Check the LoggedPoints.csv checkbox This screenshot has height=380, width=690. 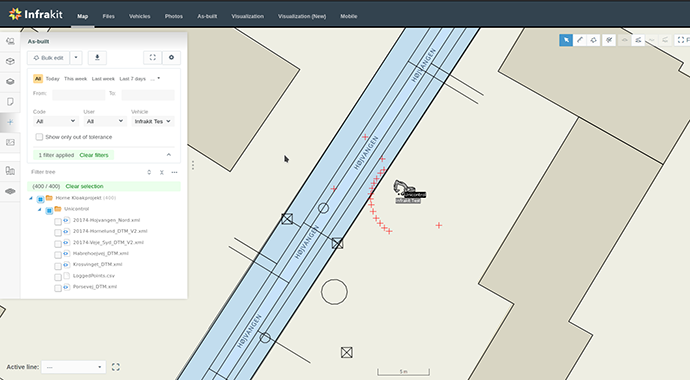pyautogui.click(x=58, y=278)
